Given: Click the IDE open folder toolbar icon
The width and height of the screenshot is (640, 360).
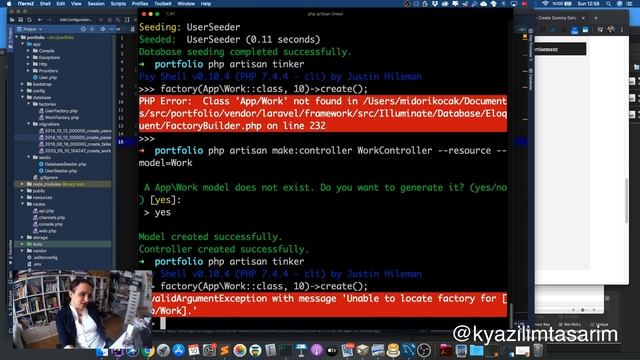Looking at the screenshot, I should click(x=12, y=20).
